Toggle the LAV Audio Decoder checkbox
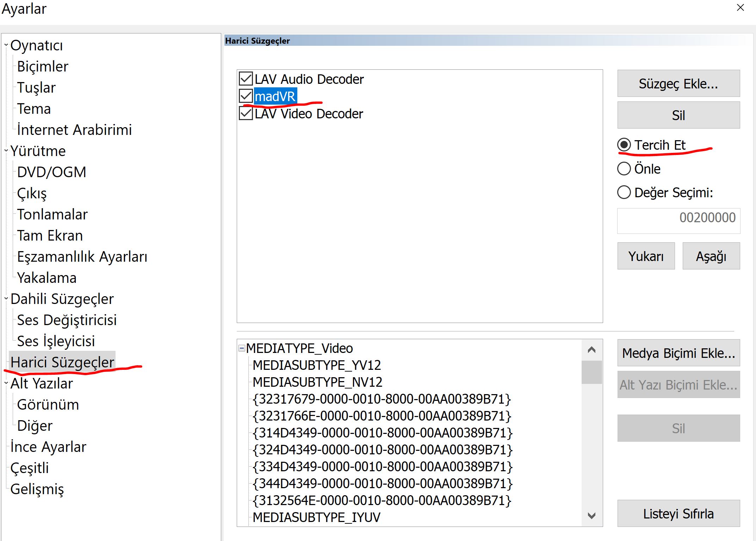The image size is (756, 541). tap(246, 79)
